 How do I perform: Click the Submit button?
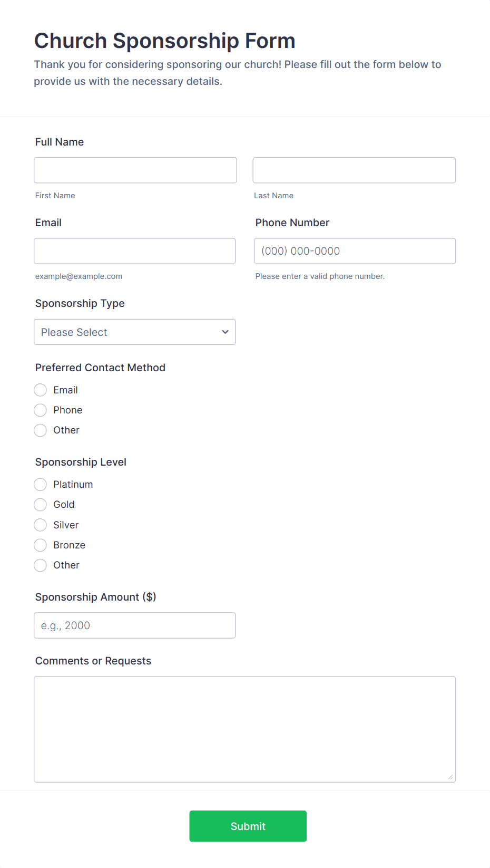(248, 826)
